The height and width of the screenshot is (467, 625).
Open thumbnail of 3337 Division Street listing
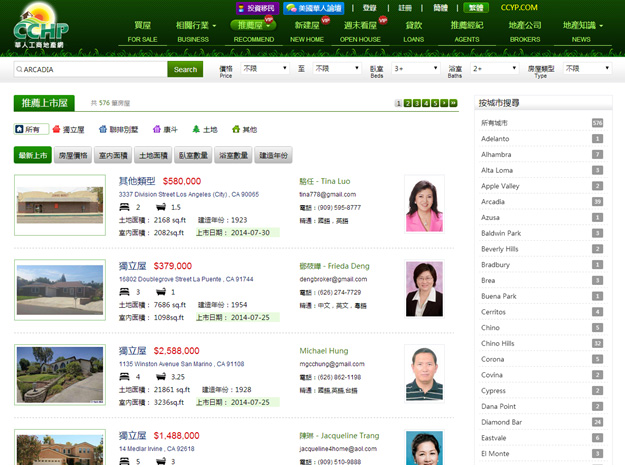(x=60, y=205)
